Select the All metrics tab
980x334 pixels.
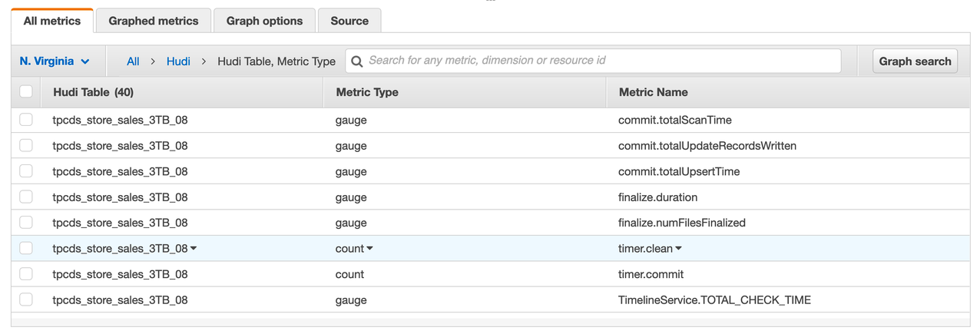tap(52, 21)
